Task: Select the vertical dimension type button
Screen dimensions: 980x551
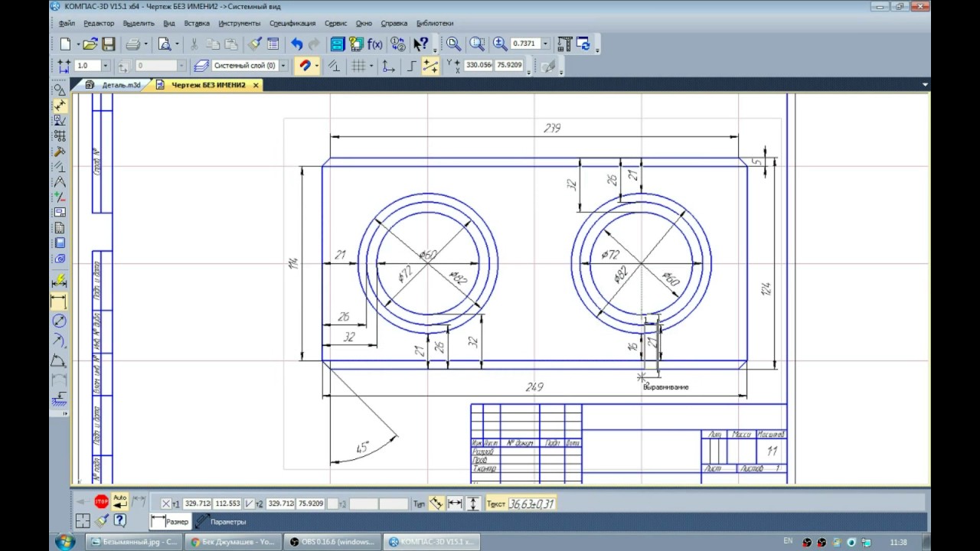Action: coord(473,504)
